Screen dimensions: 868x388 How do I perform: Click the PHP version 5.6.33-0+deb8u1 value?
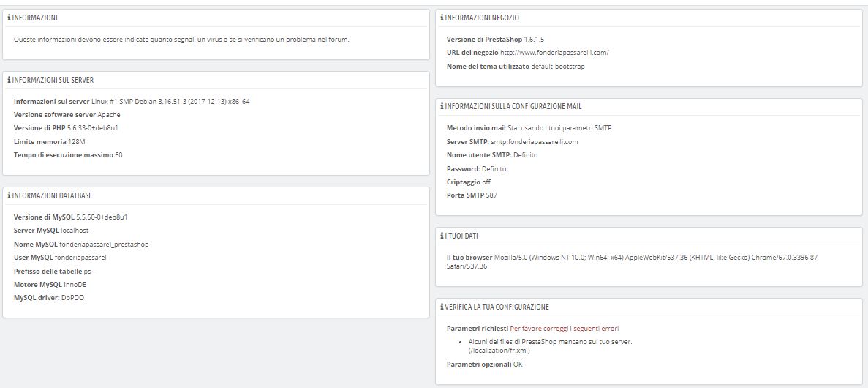coord(92,128)
